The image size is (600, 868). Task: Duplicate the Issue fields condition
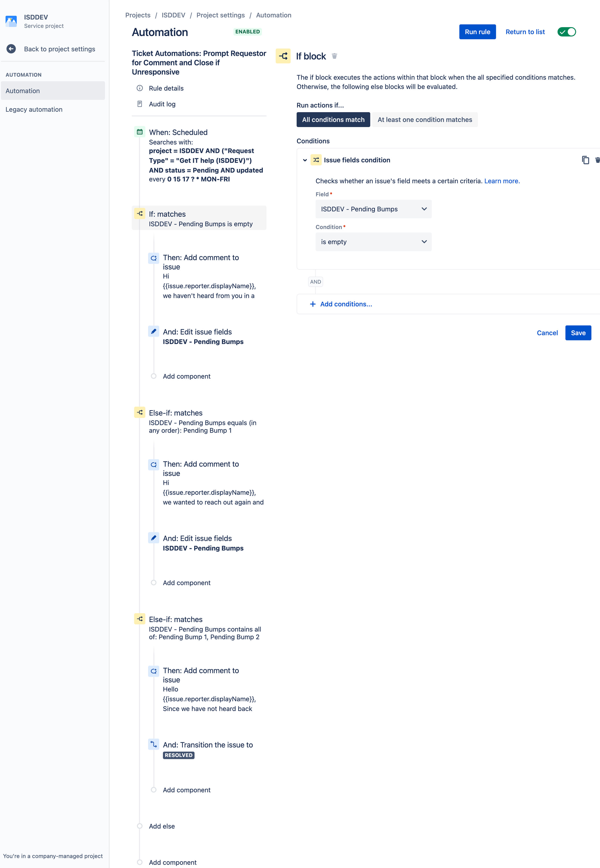[x=585, y=160]
